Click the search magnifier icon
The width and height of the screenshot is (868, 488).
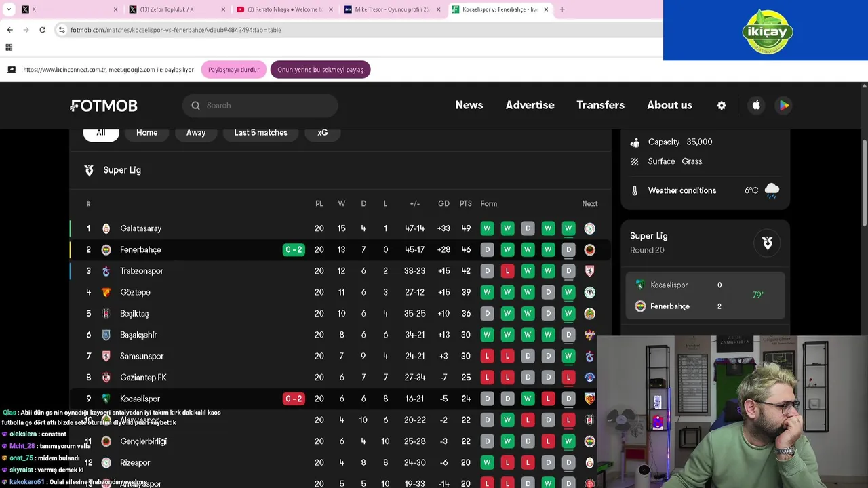coord(195,106)
